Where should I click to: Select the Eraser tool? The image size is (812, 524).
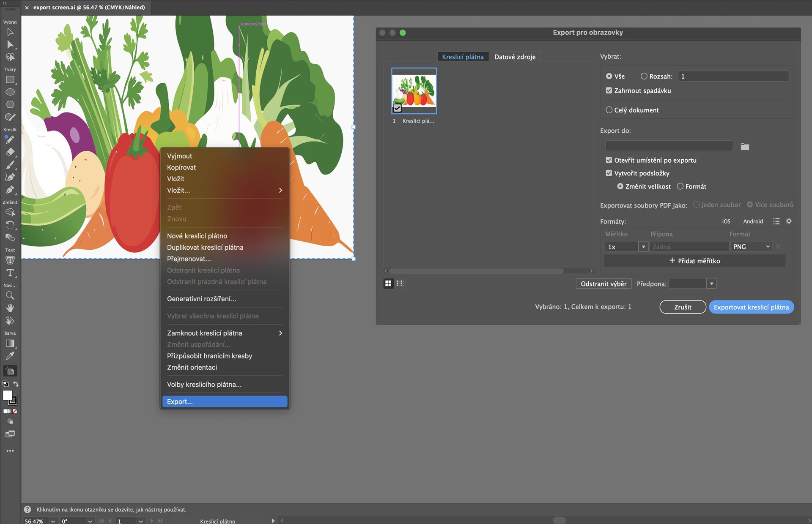tap(10, 152)
